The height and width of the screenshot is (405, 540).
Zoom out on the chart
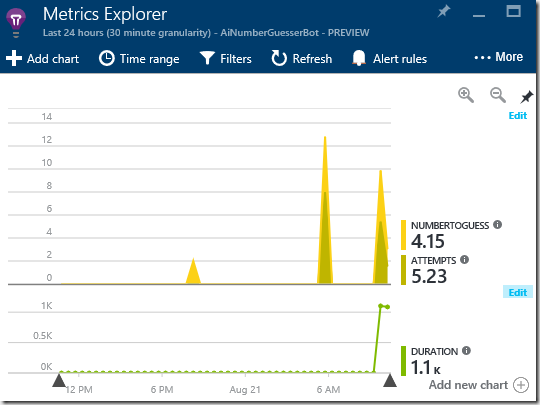(498, 95)
